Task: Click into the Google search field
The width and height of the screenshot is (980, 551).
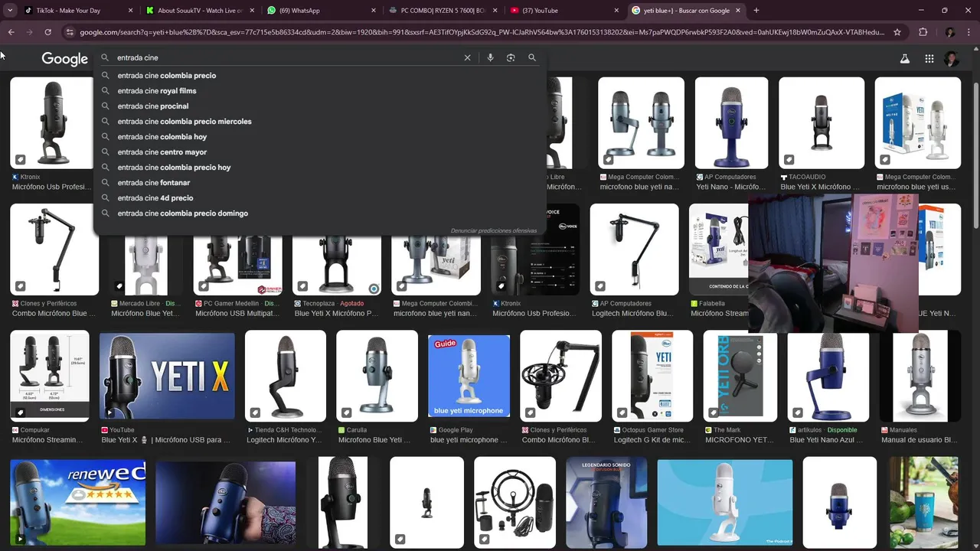Action: click(287, 57)
